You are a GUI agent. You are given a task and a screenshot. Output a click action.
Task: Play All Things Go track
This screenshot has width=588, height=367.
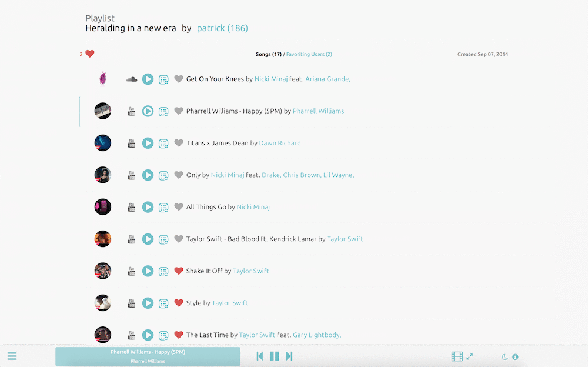(148, 207)
